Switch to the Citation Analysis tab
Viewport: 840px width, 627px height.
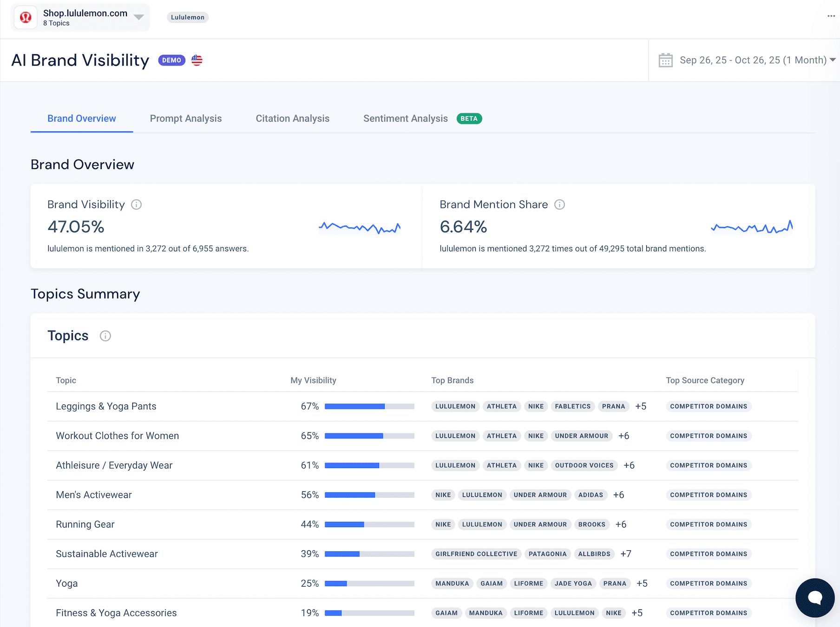click(292, 118)
